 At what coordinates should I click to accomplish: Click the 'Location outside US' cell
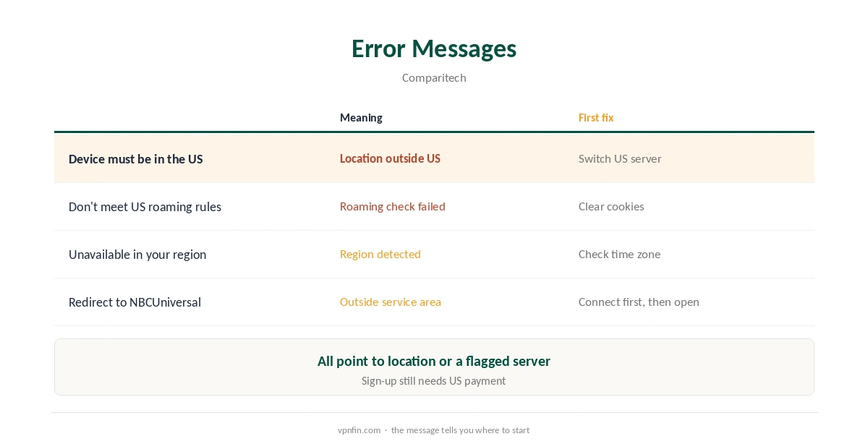[x=390, y=158]
